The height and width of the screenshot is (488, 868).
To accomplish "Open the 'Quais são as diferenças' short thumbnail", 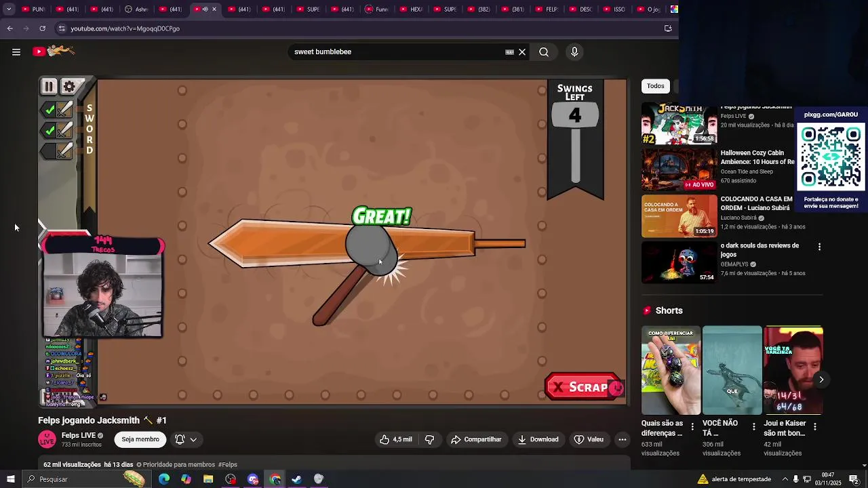I will [x=671, y=370].
